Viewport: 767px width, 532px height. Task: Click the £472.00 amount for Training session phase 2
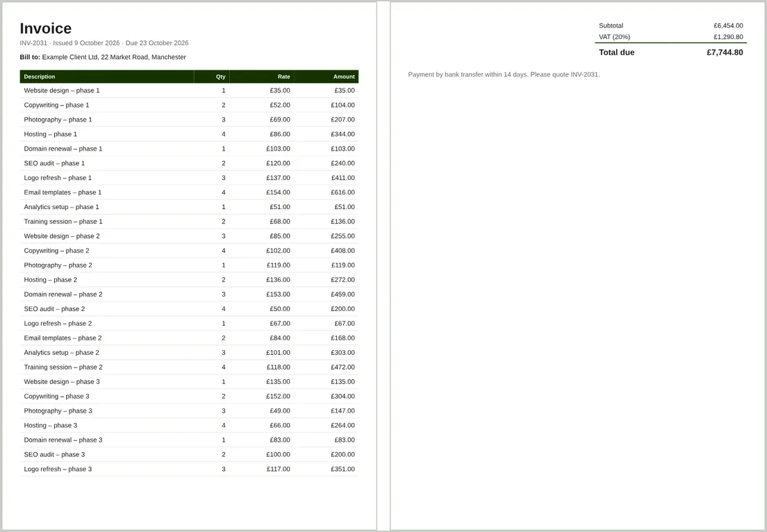[x=343, y=367]
